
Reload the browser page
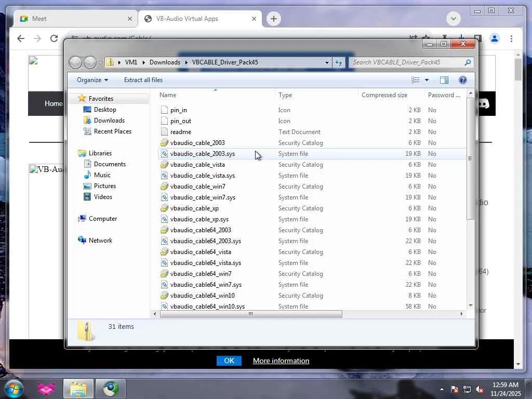[54, 38]
